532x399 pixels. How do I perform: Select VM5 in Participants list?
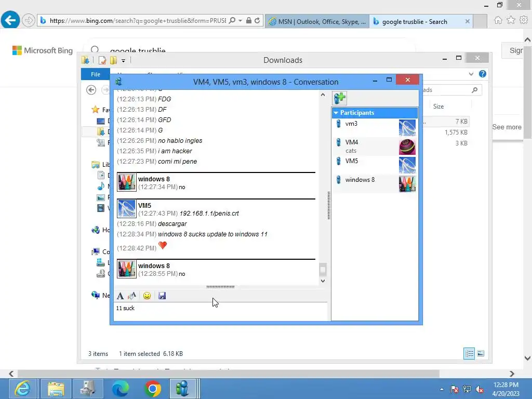point(375,165)
